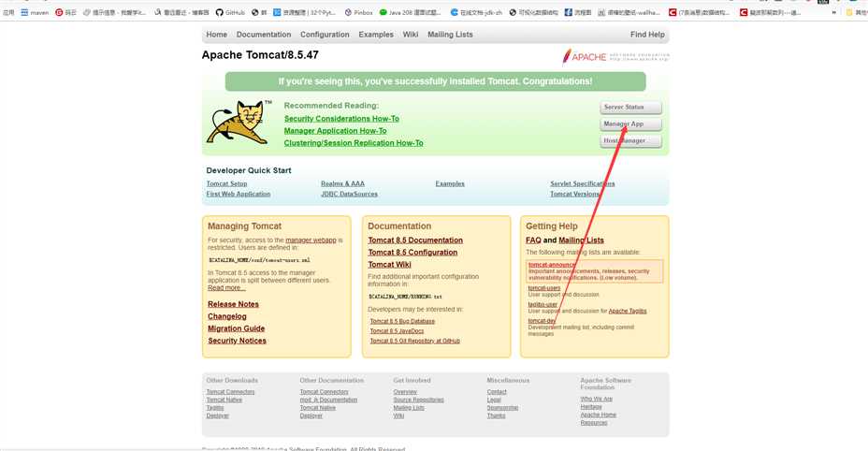This screenshot has width=868, height=451.
Task: Open Tomcat 8.5 Git Repository link
Action: [414, 341]
